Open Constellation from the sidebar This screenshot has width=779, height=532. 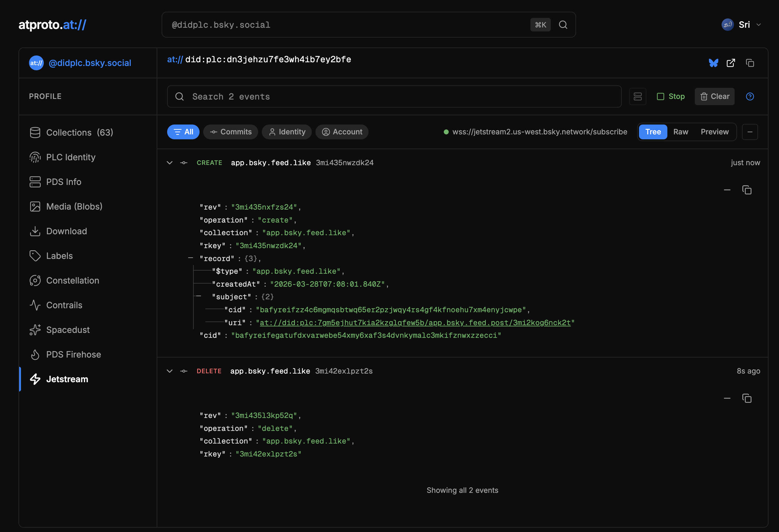72,280
